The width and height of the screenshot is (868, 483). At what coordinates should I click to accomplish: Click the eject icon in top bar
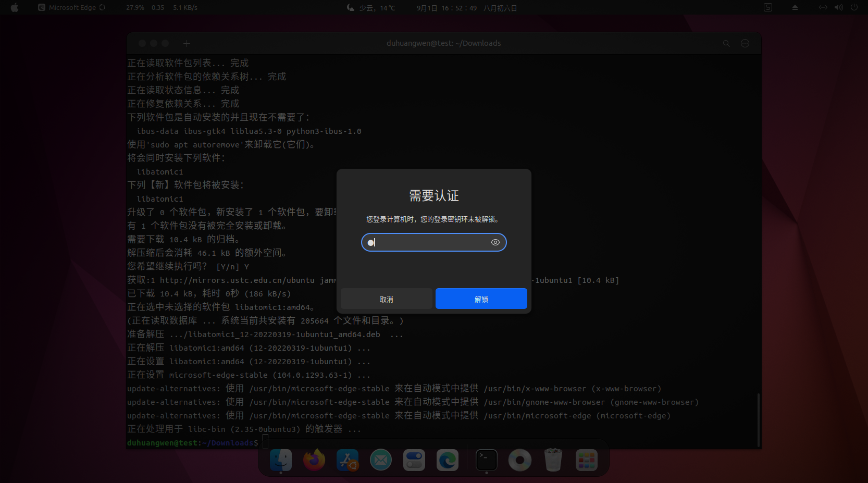[795, 7]
